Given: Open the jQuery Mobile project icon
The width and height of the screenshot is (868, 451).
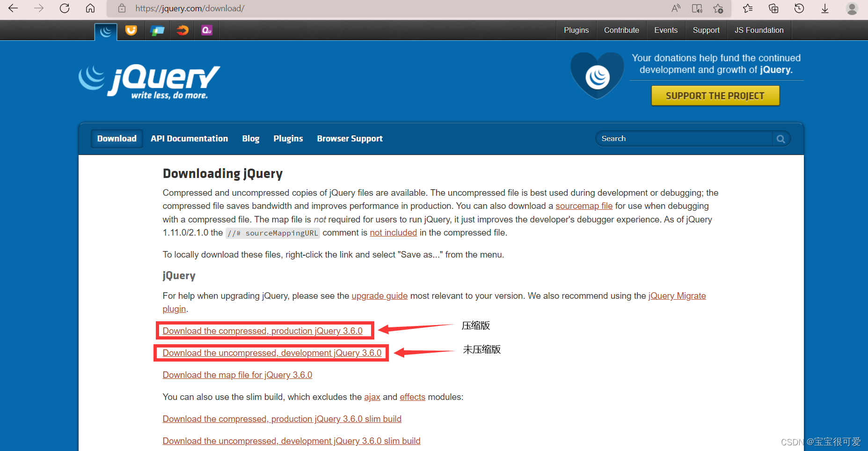Looking at the screenshot, I should point(157,30).
